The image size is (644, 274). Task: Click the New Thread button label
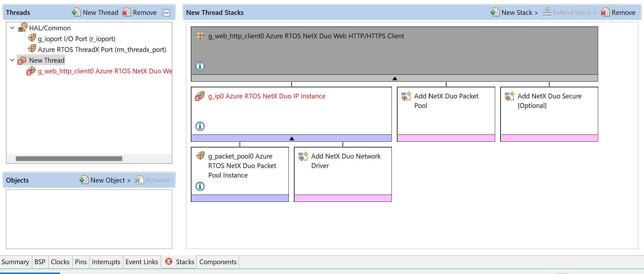click(100, 13)
